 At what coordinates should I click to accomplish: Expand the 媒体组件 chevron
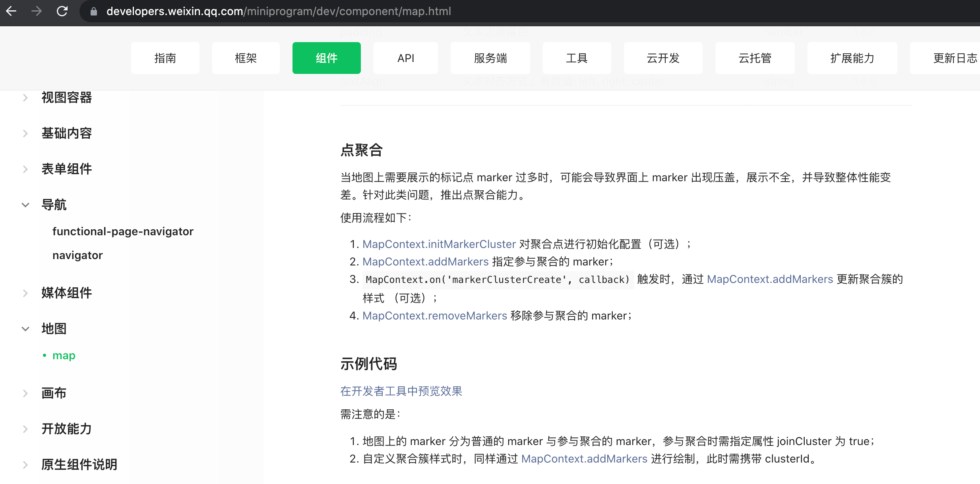(25, 293)
